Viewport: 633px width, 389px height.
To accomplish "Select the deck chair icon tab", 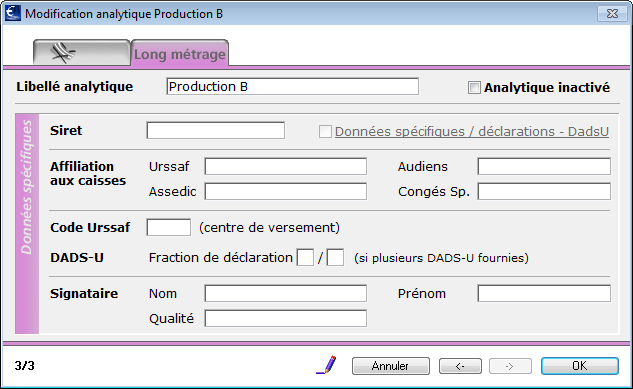I will pos(82,52).
